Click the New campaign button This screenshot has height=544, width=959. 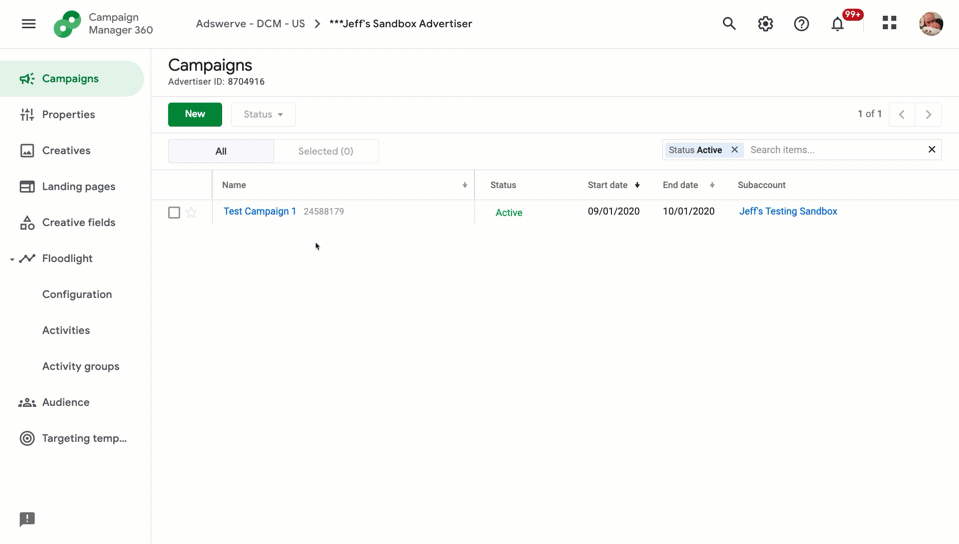click(195, 114)
